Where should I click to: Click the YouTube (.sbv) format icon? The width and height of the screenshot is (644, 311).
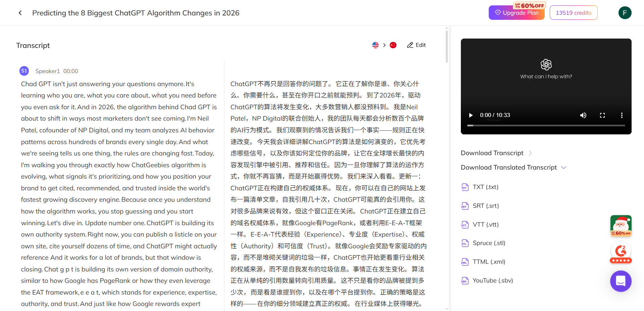pos(465,281)
